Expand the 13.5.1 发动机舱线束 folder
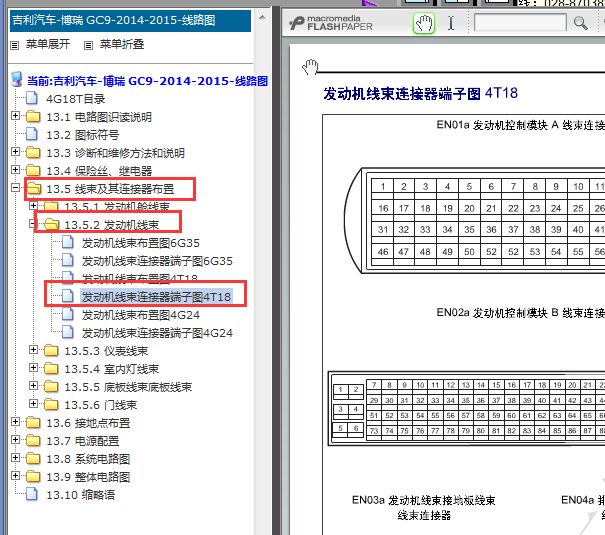 [34, 206]
